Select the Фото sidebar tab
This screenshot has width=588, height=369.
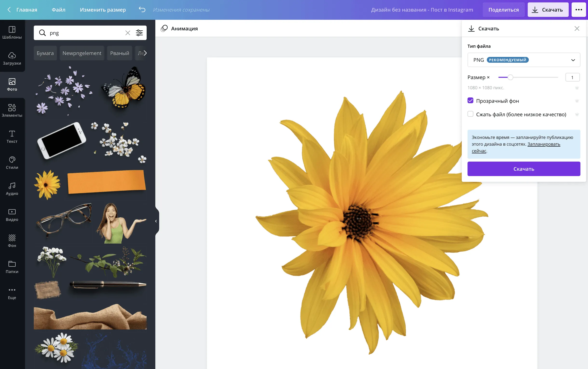click(12, 85)
